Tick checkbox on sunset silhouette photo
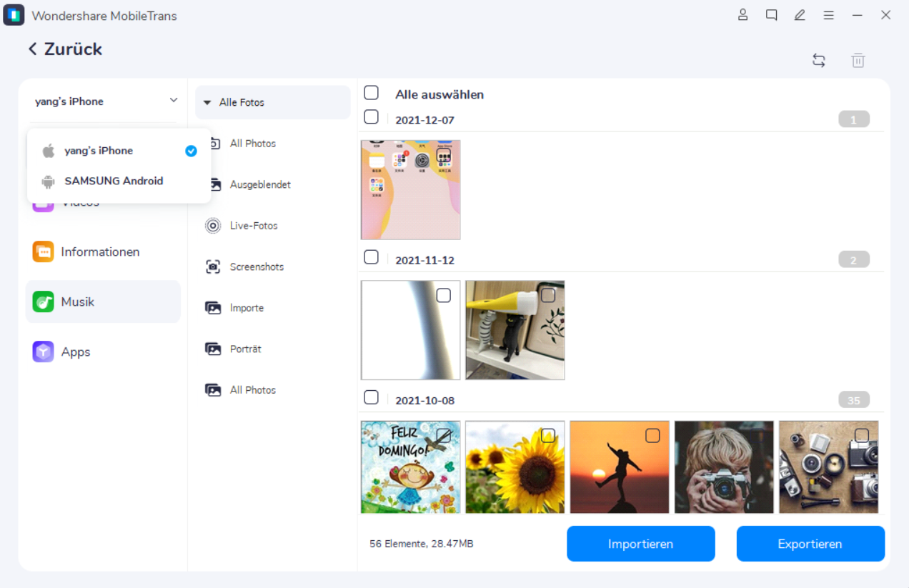 coord(652,435)
